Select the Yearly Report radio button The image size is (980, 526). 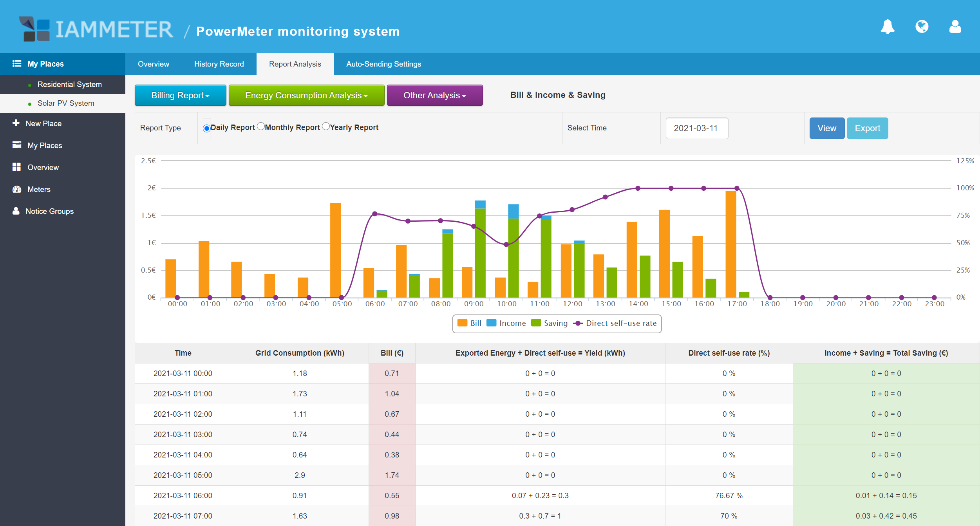[x=326, y=127]
